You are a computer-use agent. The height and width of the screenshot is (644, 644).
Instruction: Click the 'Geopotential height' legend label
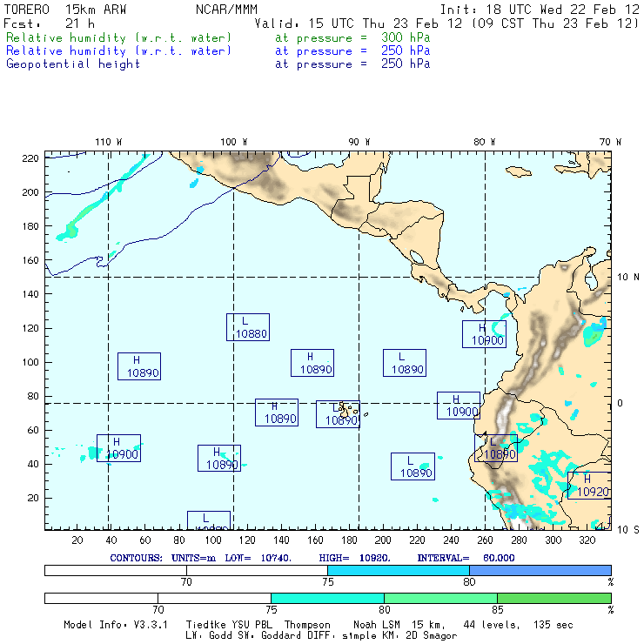[73, 64]
